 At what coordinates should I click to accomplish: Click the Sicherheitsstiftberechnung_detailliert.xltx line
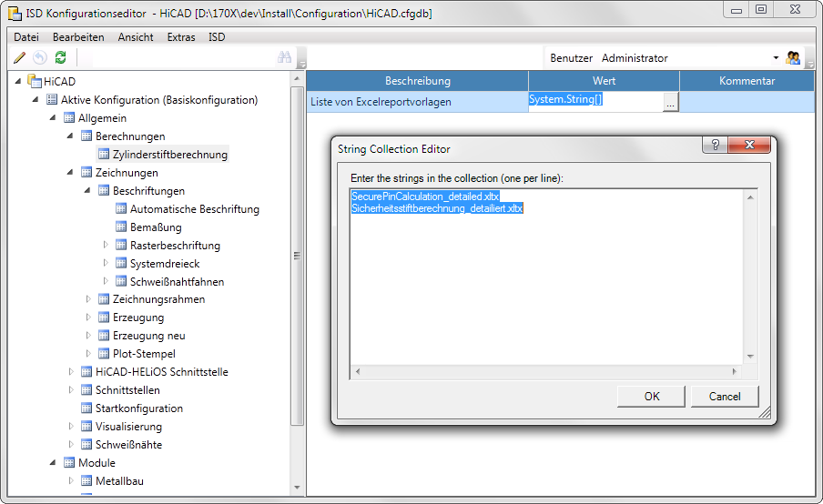437,208
